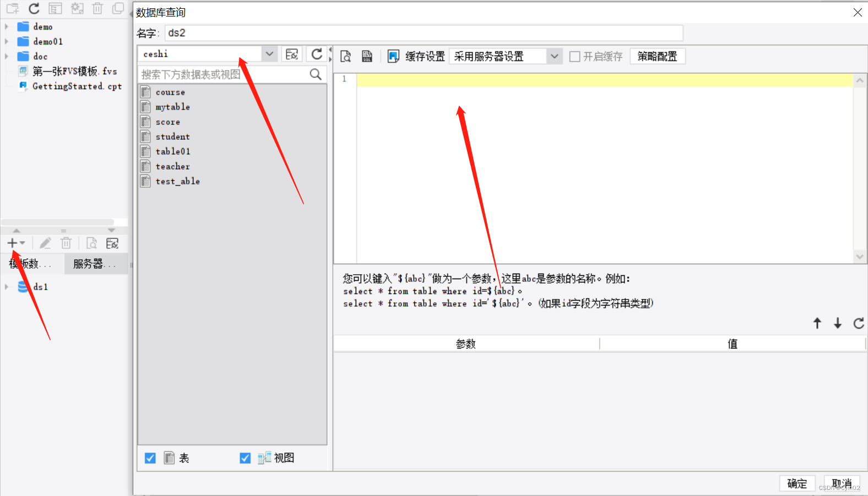The image size is (868, 496).
Task: Click the cache settings icon
Action: click(x=393, y=56)
